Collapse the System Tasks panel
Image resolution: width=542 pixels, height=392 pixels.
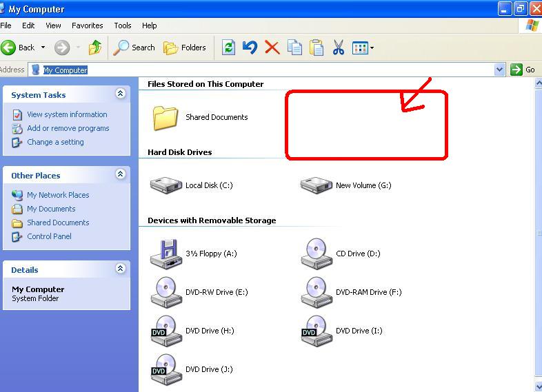coord(120,94)
